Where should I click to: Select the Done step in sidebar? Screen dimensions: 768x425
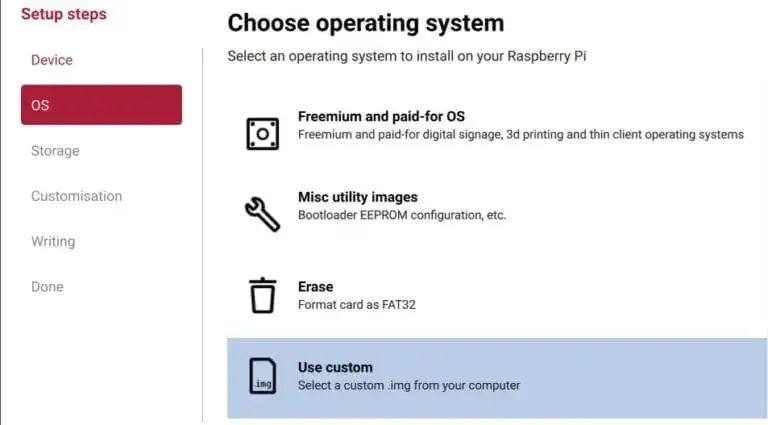(x=47, y=286)
